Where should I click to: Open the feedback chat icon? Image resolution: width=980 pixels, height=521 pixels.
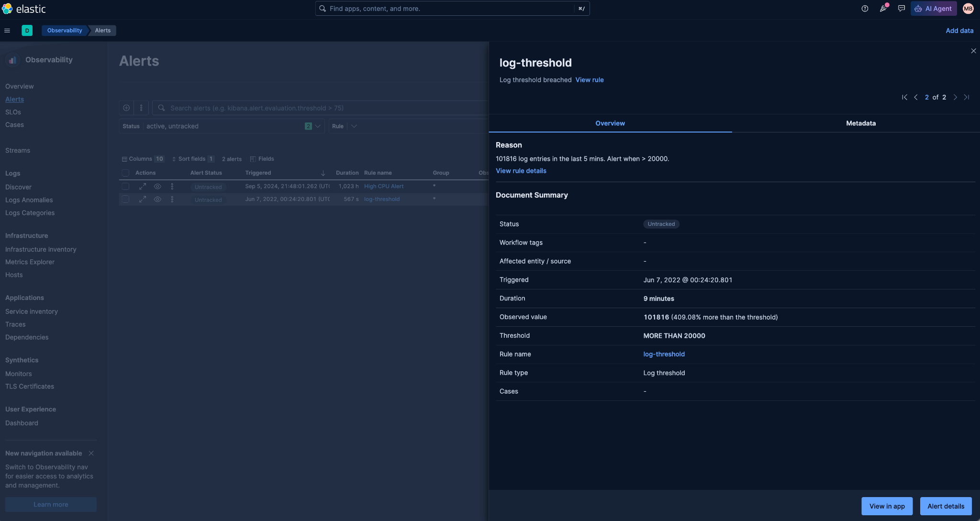902,9
